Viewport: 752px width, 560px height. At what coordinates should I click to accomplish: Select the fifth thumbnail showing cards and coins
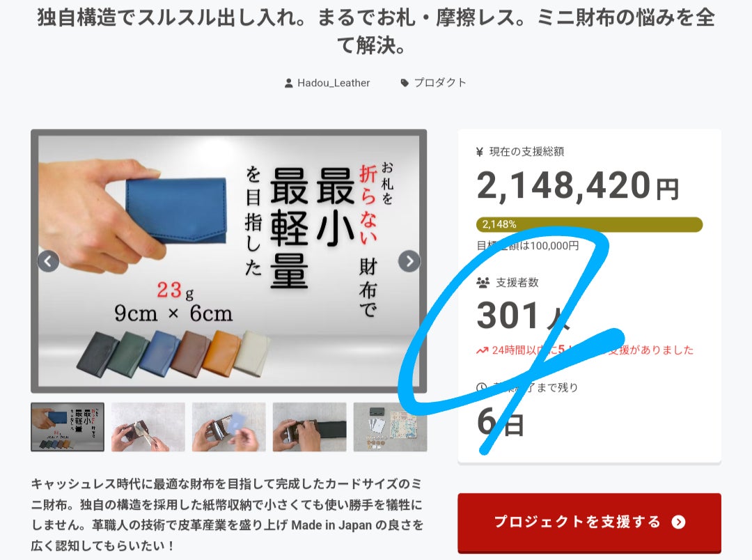point(390,427)
